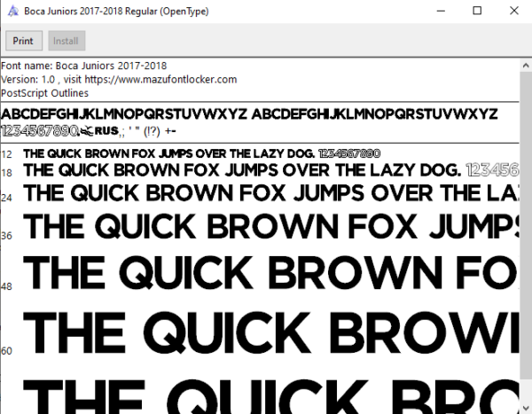Viewport: 532px width, 414px height.
Task: Click the 60-point quick brown sample line
Action: pos(271,333)
